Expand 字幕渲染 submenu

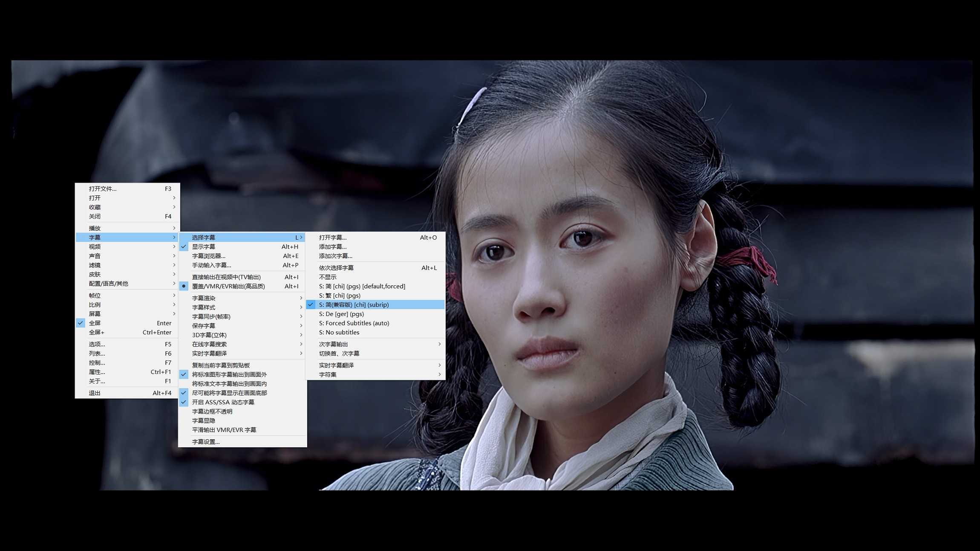pos(242,298)
